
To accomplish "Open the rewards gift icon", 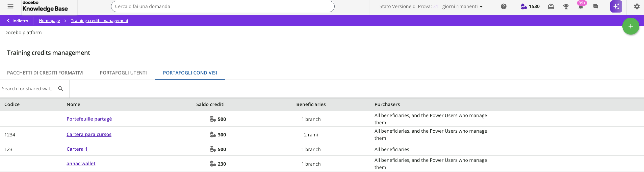I will (551, 7).
